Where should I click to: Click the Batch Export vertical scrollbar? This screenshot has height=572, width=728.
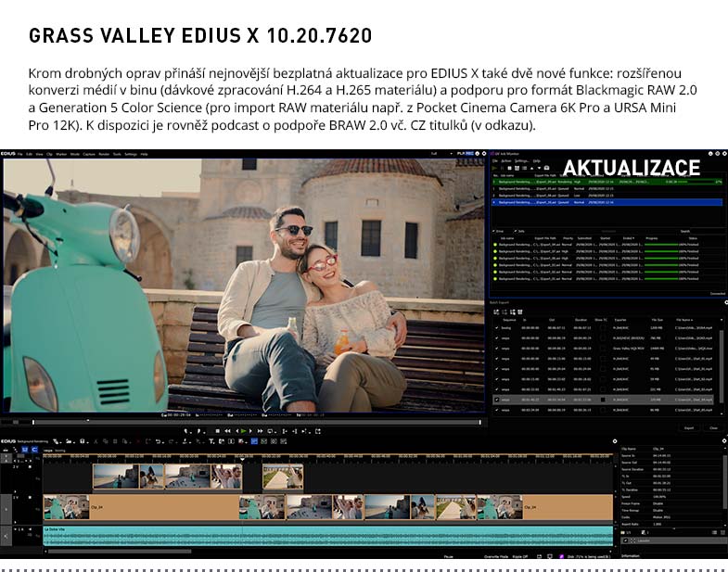(x=721, y=366)
